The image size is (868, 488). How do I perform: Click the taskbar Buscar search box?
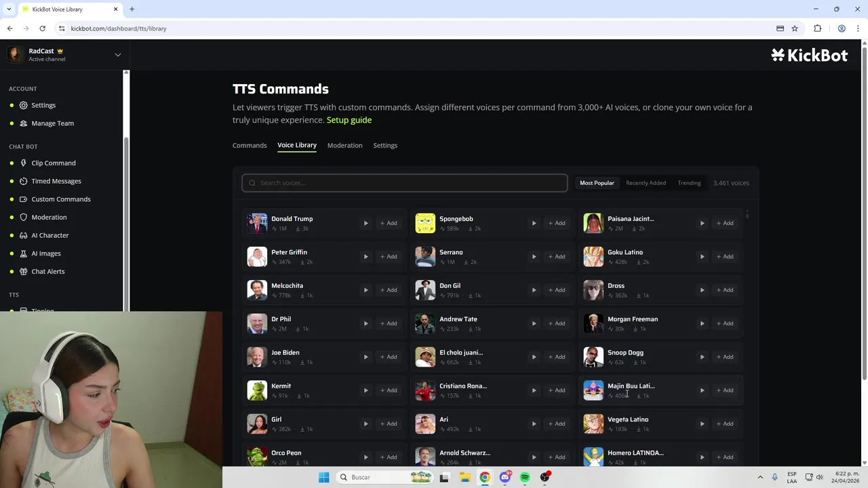(387, 477)
